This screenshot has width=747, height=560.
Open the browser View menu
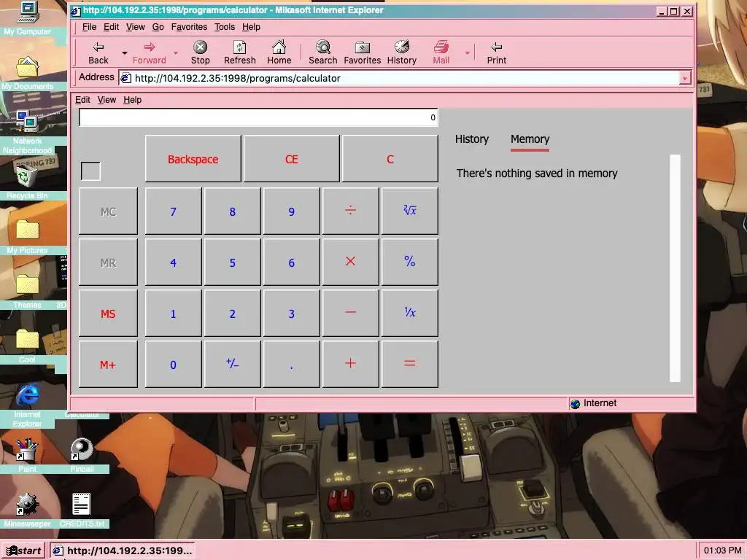[x=135, y=27]
